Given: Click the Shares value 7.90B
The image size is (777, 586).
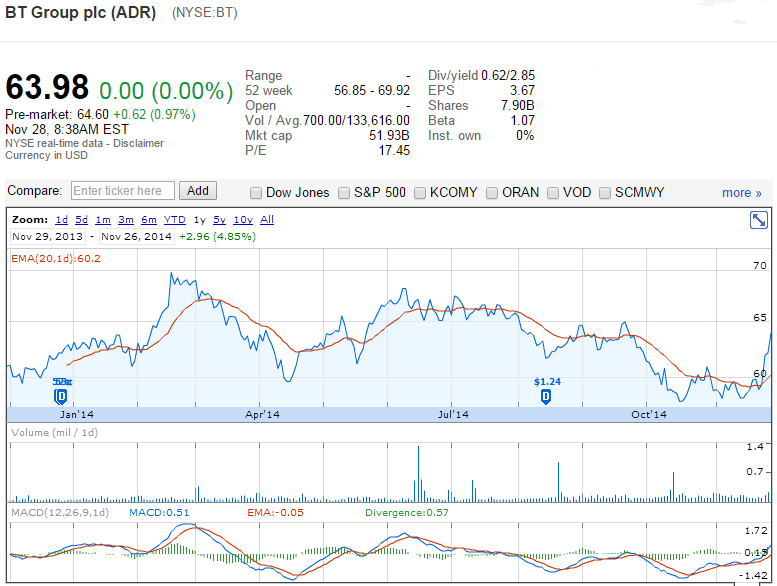Looking at the screenshot, I should click(x=517, y=105).
